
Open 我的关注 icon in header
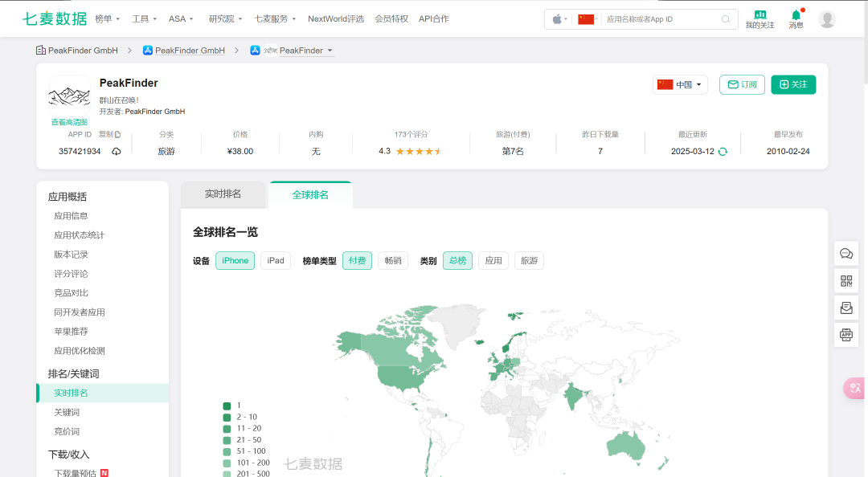pos(759,19)
